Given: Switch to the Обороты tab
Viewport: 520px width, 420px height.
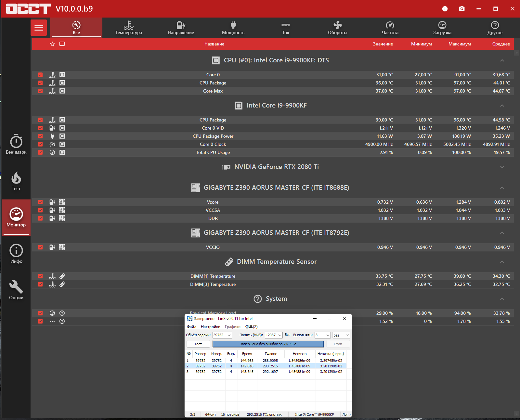Looking at the screenshot, I should click(x=338, y=28).
